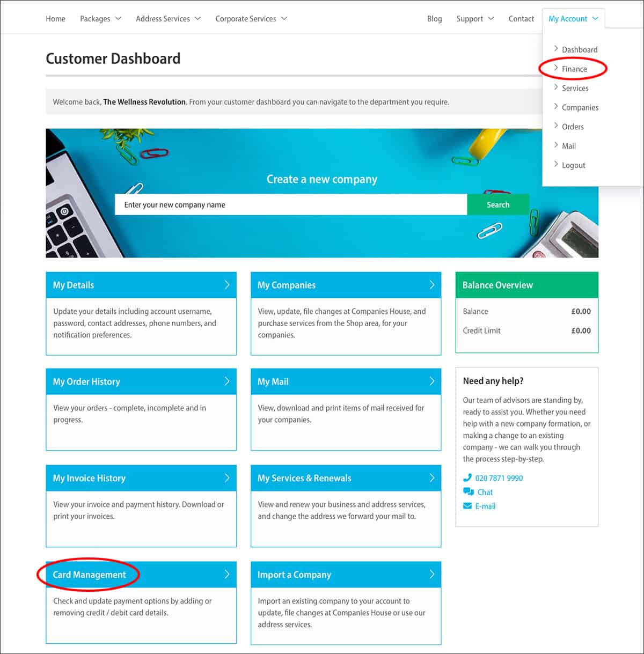Click the arrow icon on My Details card
Viewport: 644px width, 654px height.
227,285
